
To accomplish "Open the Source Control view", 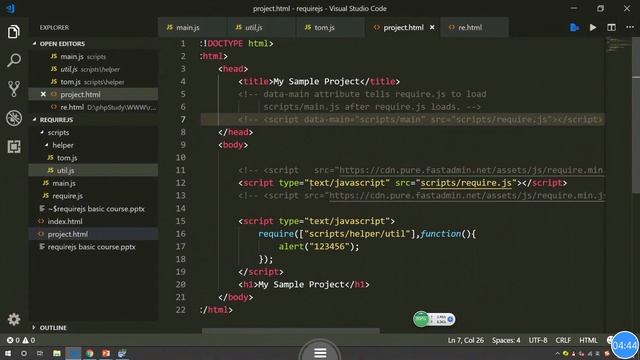I will tap(13, 89).
